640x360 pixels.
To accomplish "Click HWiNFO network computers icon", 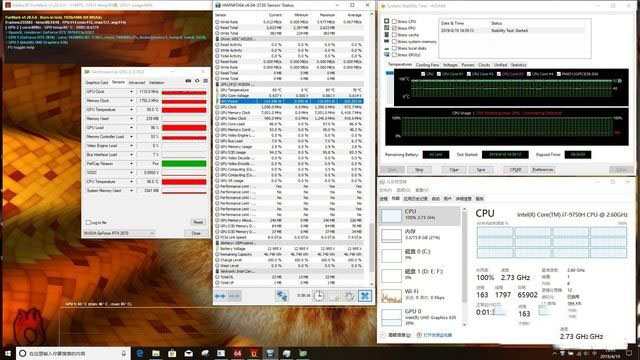I will tap(282, 296).
